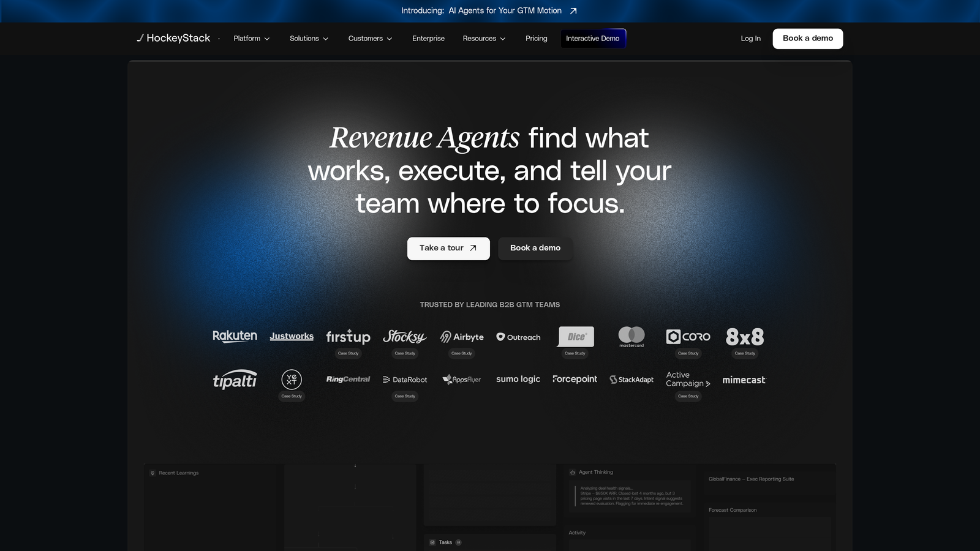Open the Enterprise page from the navbar
The height and width of the screenshot is (551, 980).
(428, 38)
